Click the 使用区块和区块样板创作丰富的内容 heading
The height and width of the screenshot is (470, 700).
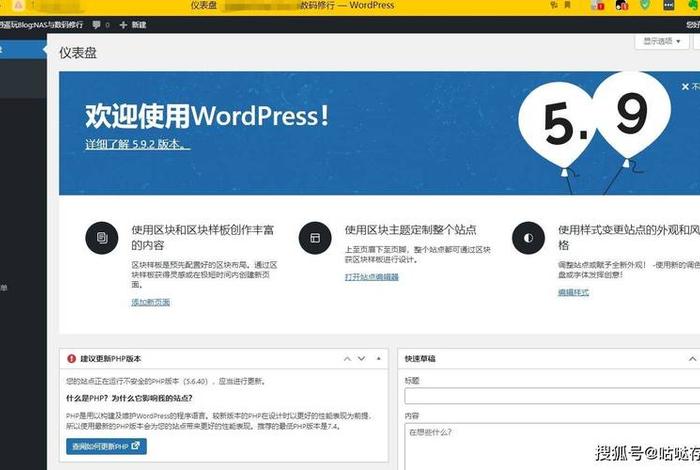tap(202, 237)
